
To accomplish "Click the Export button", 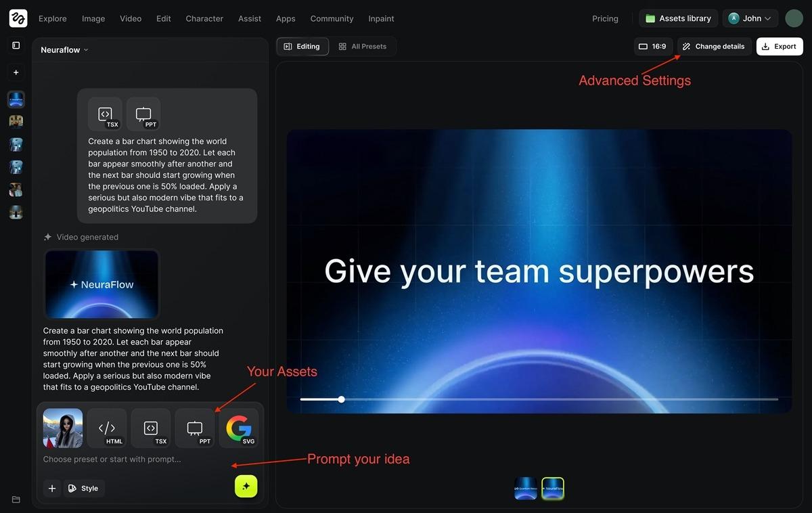I will click(779, 46).
